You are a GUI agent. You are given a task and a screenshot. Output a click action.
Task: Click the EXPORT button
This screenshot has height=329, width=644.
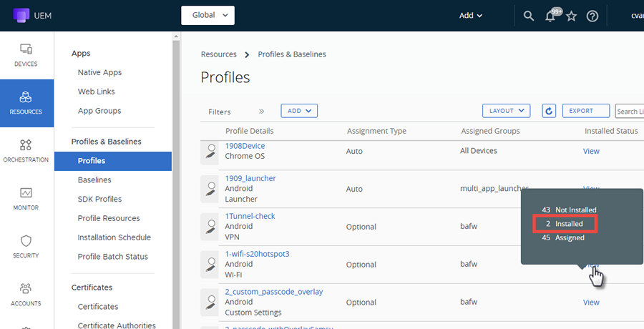(585, 111)
